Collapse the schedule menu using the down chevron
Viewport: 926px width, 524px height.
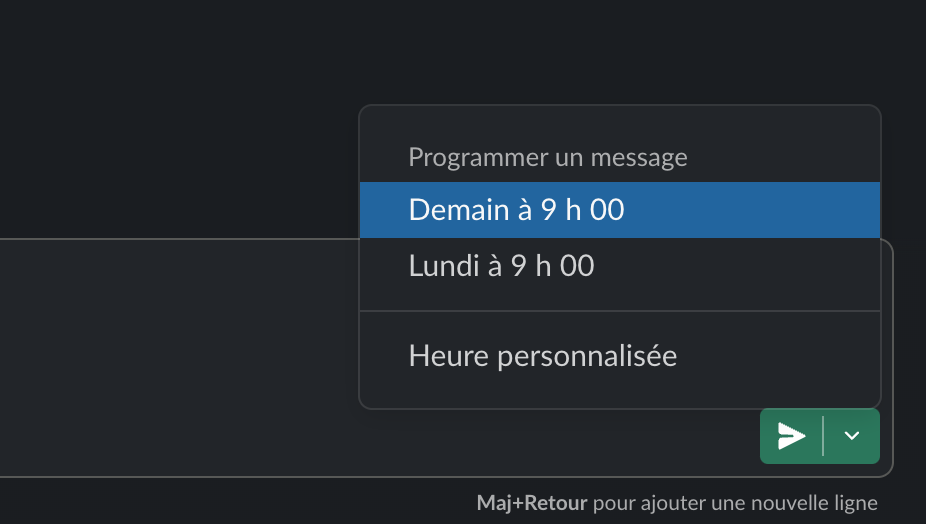[x=852, y=436]
